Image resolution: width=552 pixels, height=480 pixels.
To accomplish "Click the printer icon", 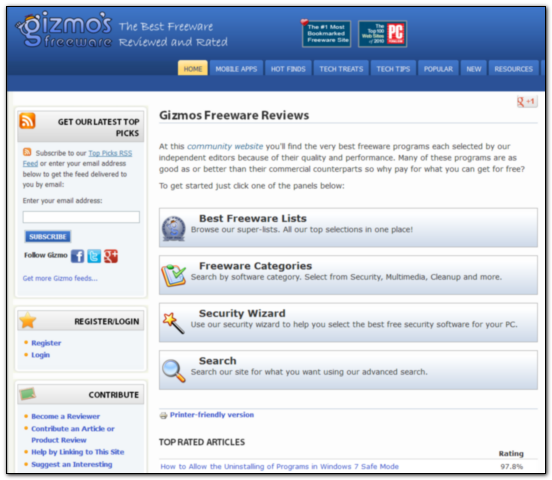I will click(x=163, y=416).
